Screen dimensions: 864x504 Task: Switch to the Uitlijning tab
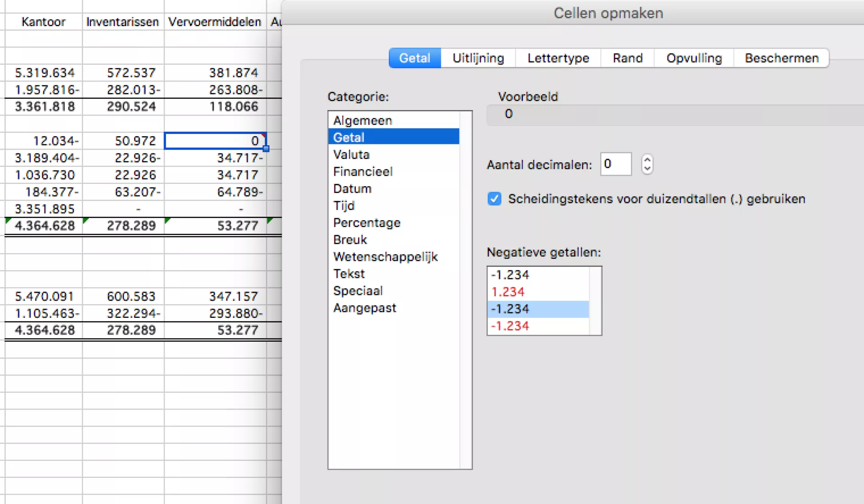[x=478, y=58]
